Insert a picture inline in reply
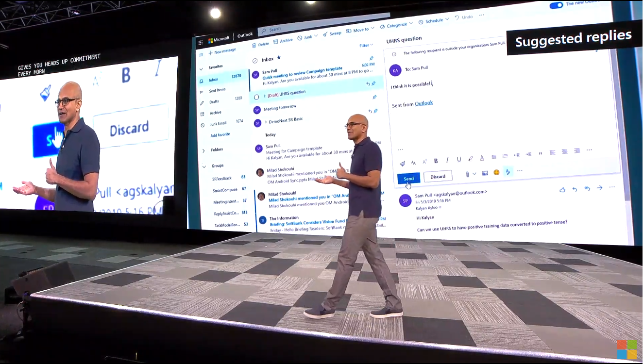The image size is (643, 364). 485,173
